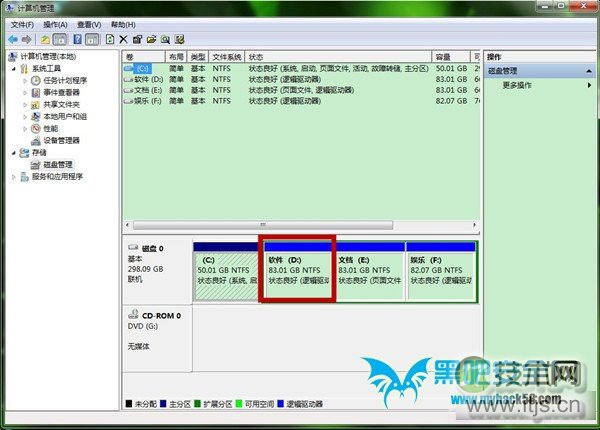
Task: Select 存储 node in the tree
Action: (x=39, y=152)
